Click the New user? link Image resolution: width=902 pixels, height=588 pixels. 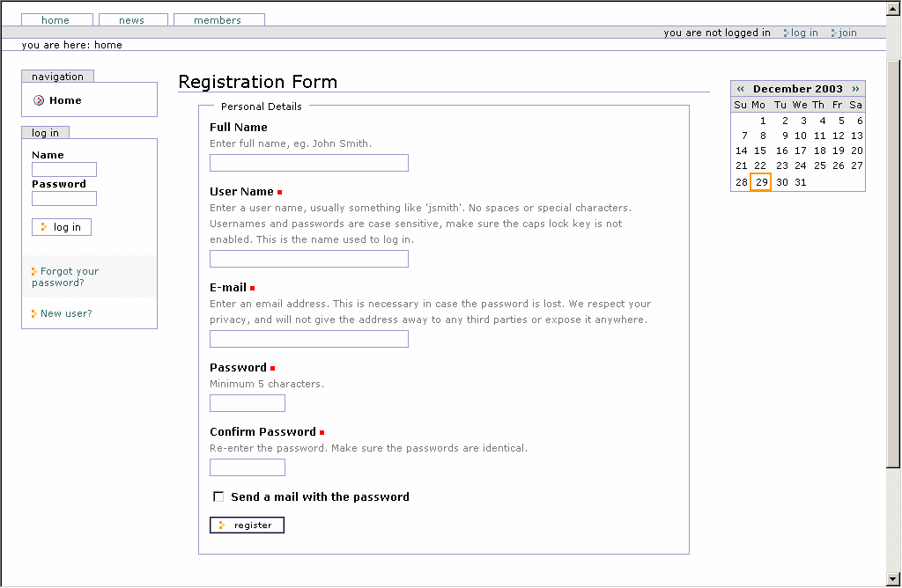tap(66, 313)
